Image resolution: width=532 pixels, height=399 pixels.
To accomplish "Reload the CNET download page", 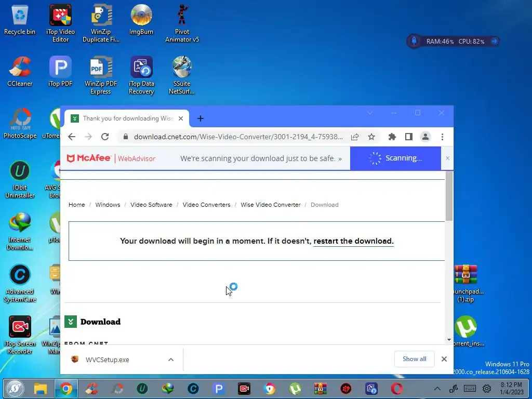I will [x=105, y=137].
